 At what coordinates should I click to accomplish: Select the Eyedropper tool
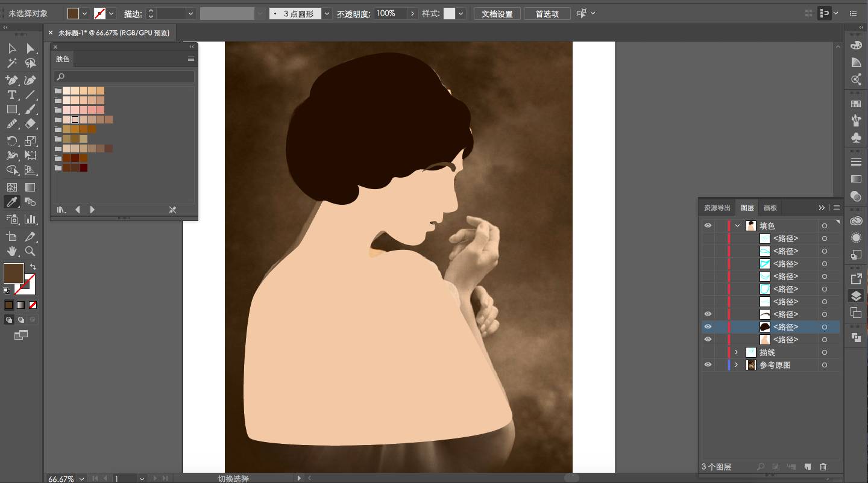click(x=11, y=202)
